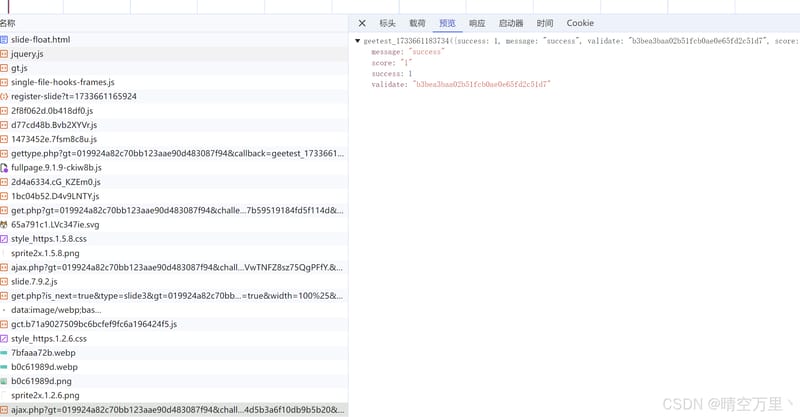Click the icon beside 1bc04b52.D4v9LNTY.js
The width and height of the screenshot is (800, 417).
click(4, 196)
